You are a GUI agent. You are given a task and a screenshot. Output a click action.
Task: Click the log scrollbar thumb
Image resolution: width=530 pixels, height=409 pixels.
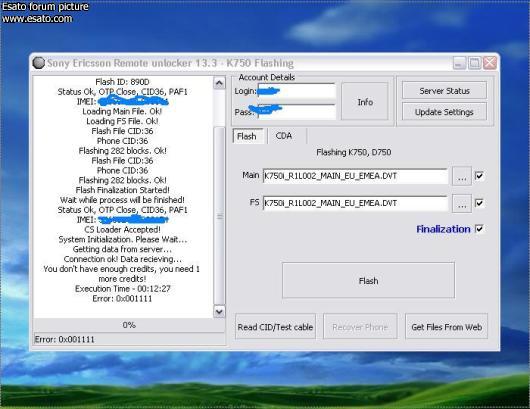219,216
